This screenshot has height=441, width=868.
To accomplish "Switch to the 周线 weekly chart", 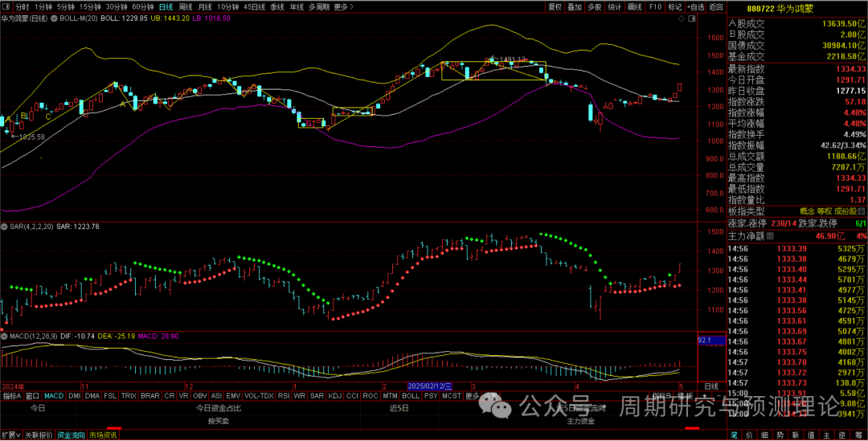I will click(x=186, y=7).
